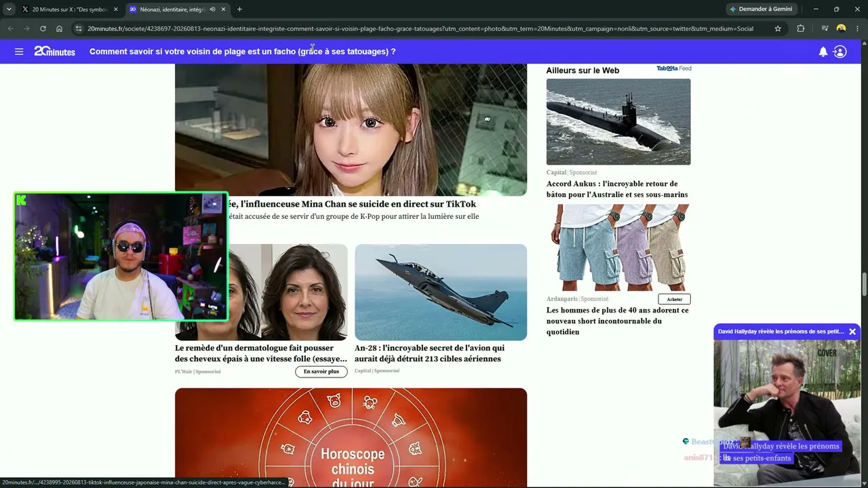Screen dimensions: 868x488
Task: Click the 'Ardanparis | Sponsorisé' label
Action: [577, 299]
